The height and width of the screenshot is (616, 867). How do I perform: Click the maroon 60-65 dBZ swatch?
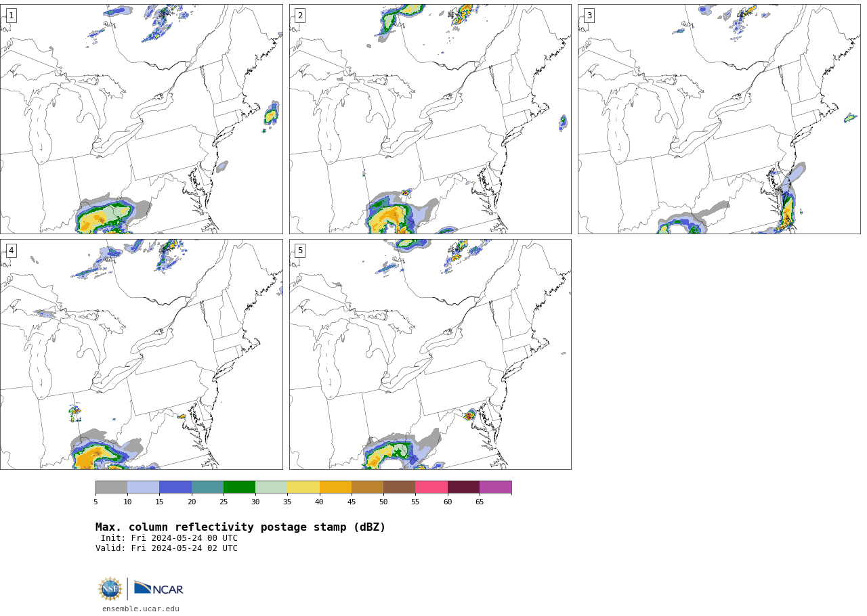[463, 487]
